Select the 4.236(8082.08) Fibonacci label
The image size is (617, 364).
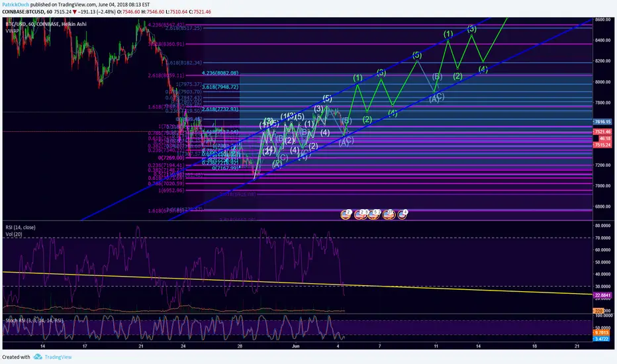coord(220,73)
